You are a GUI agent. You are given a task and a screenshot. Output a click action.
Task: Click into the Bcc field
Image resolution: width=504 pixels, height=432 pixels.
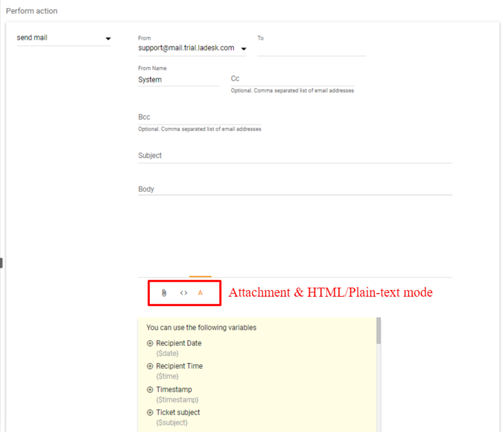click(199, 117)
